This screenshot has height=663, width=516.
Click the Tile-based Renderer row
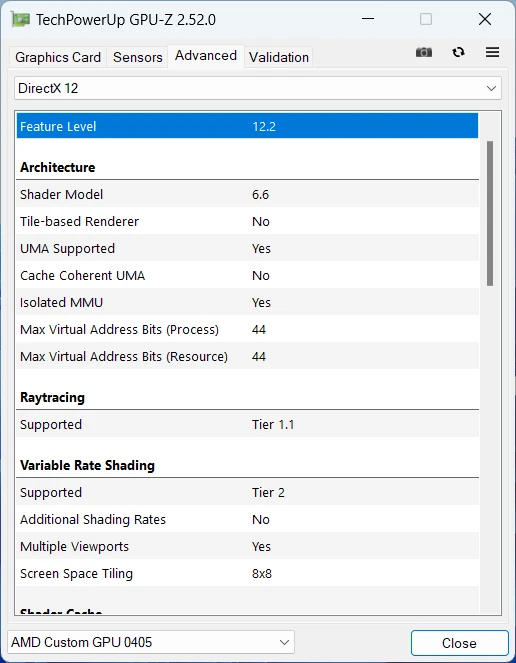tap(247, 222)
